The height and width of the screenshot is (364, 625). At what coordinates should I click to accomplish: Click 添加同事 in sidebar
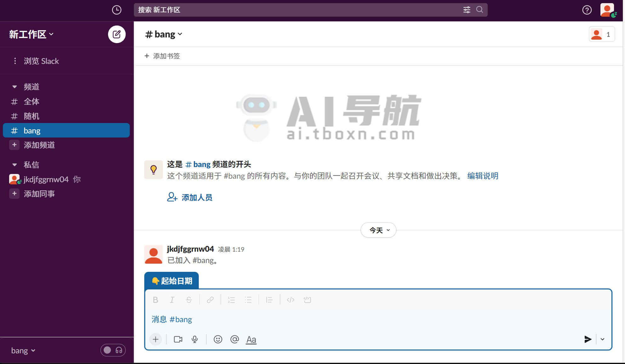coord(39,193)
